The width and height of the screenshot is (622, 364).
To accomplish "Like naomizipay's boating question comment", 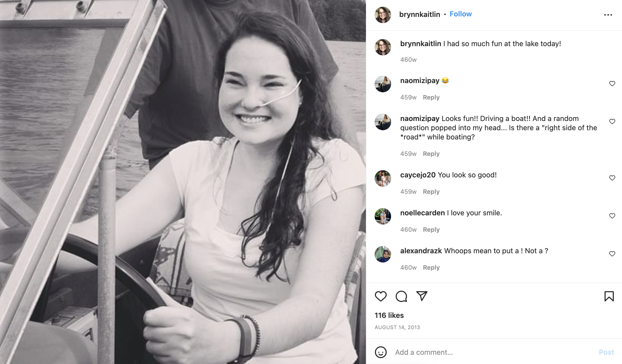I will pos(612,122).
